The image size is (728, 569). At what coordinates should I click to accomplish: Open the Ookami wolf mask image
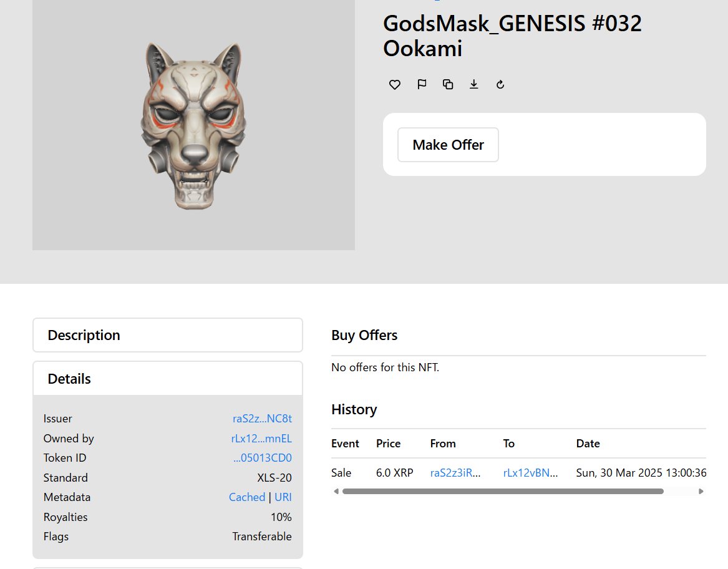click(x=193, y=125)
